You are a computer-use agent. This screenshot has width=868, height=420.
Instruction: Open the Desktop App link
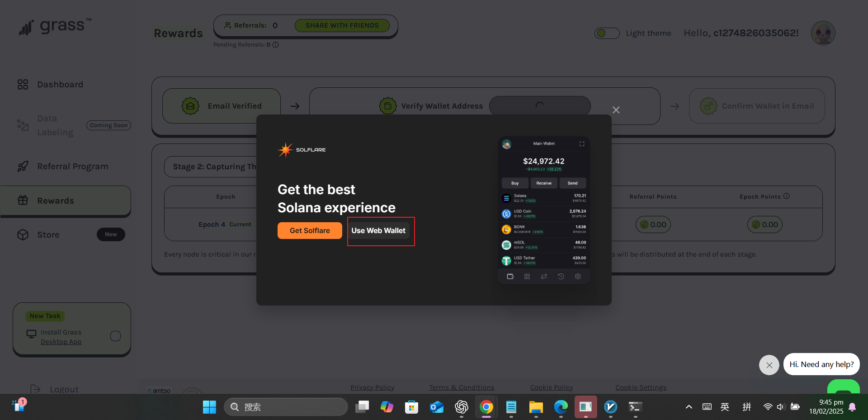point(61,342)
